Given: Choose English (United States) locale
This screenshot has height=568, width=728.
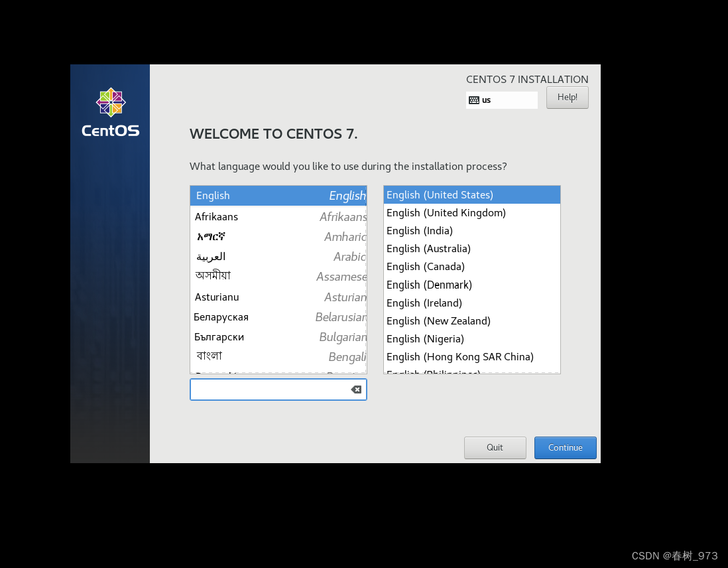Looking at the screenshot, I should 471,195.
